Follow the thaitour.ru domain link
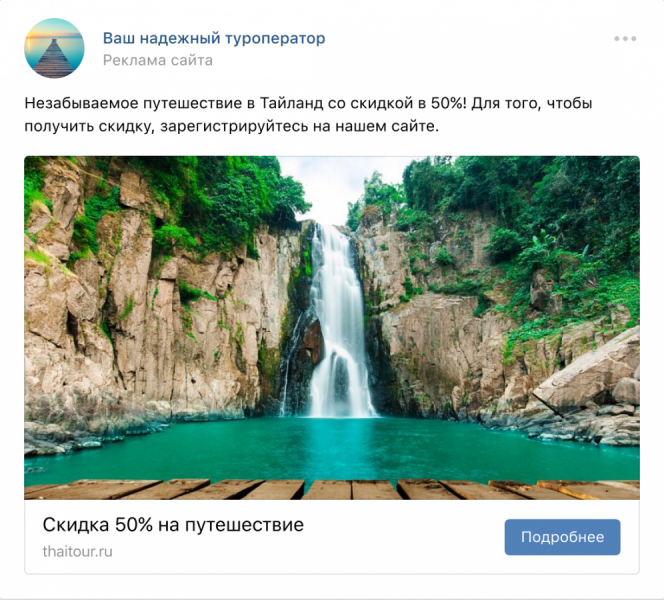The image size is (664, 600). [77, 552]
